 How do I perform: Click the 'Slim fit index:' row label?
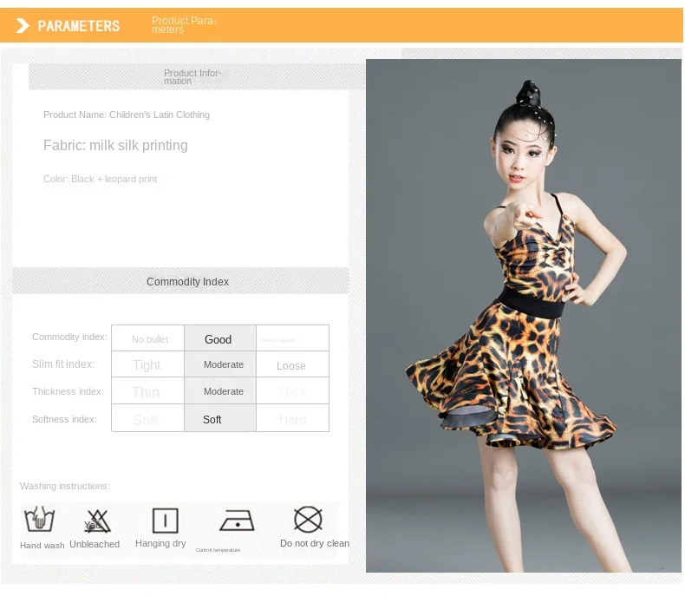coord(63,364)
